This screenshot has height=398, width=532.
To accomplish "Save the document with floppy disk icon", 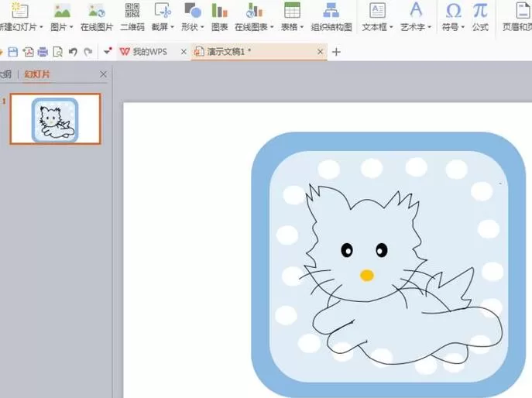I will pyautogui.click(x=13, y=52).
